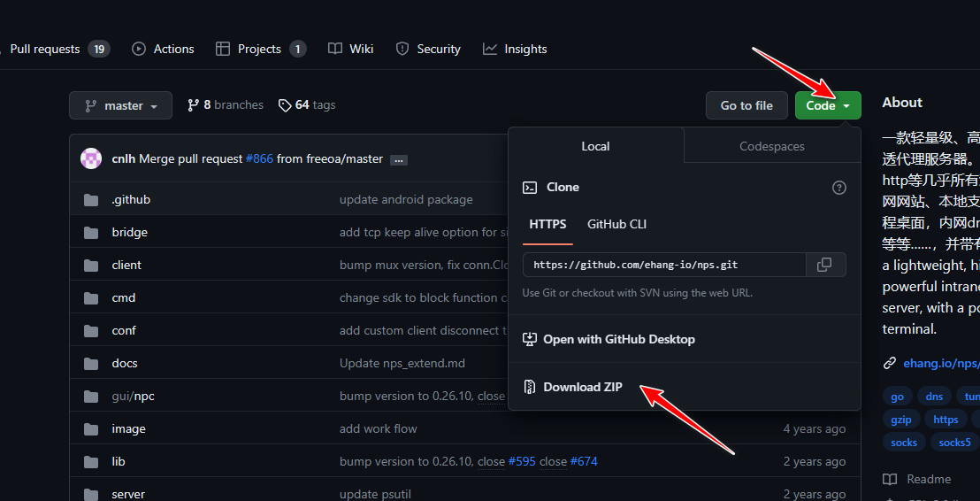
Task: Click the dns topic tag
Action: (934, 397)
